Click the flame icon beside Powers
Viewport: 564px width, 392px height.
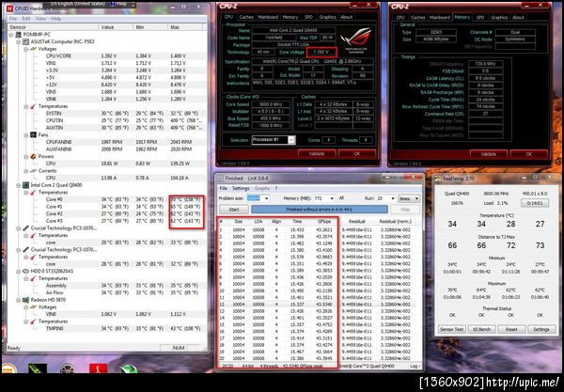(33, 156)
